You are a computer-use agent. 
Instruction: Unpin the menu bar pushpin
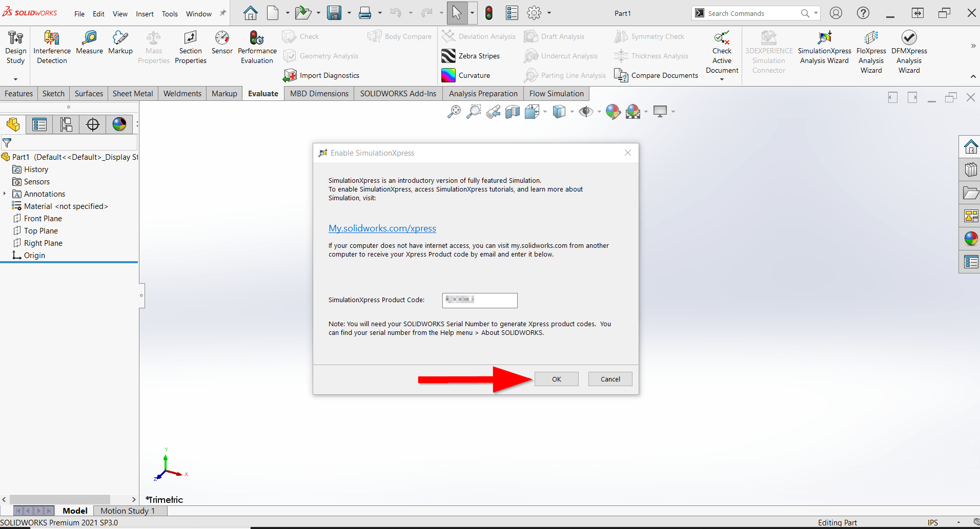point(222,13)
